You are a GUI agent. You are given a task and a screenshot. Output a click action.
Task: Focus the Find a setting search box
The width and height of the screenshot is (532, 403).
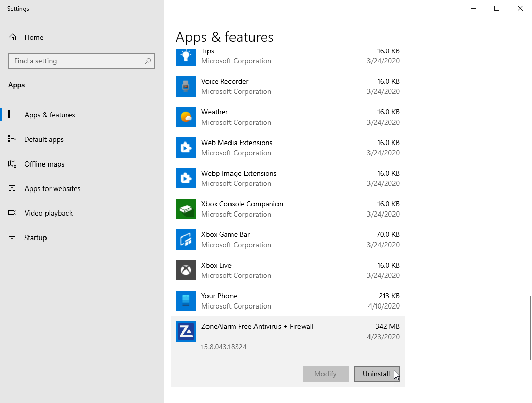point(82,61)
